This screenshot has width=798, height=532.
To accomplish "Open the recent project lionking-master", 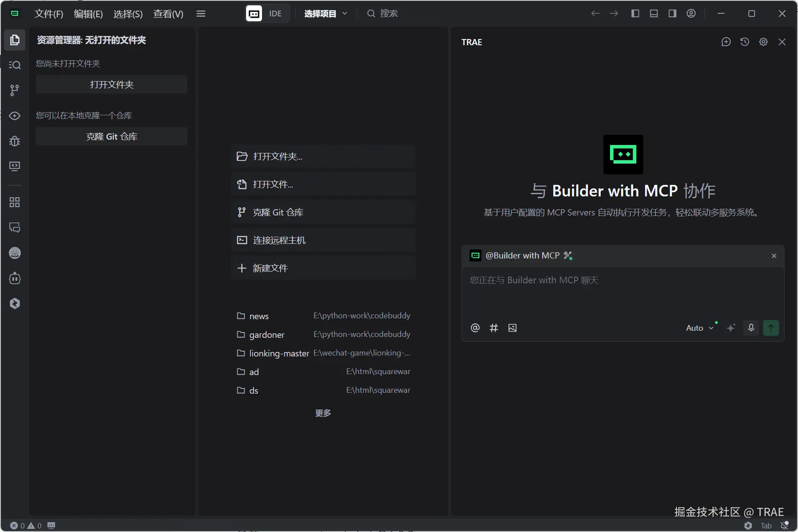I will coord(323,353).
